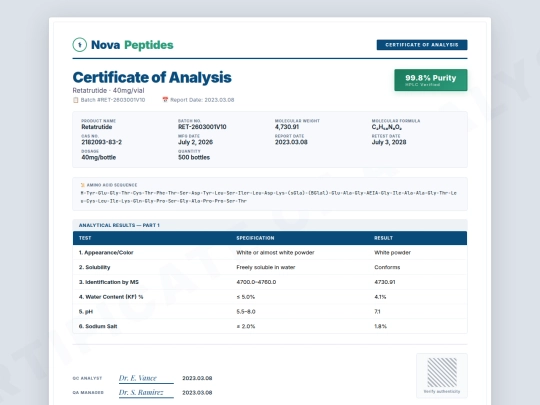Viewport: 540px width, 405px height.
Task: Select Sodium Salt specification 2.0%
Action: [x=246, y=326]
